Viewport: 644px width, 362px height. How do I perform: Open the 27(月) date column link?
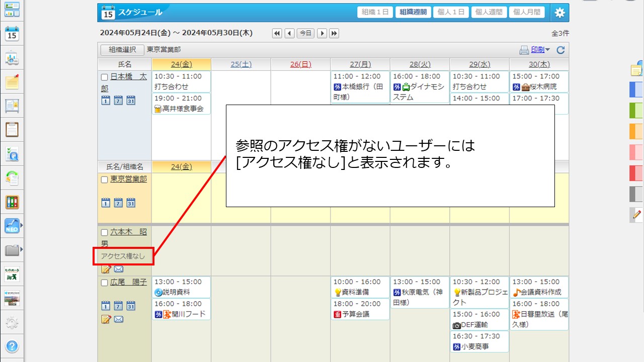click(x=359, y=64)
